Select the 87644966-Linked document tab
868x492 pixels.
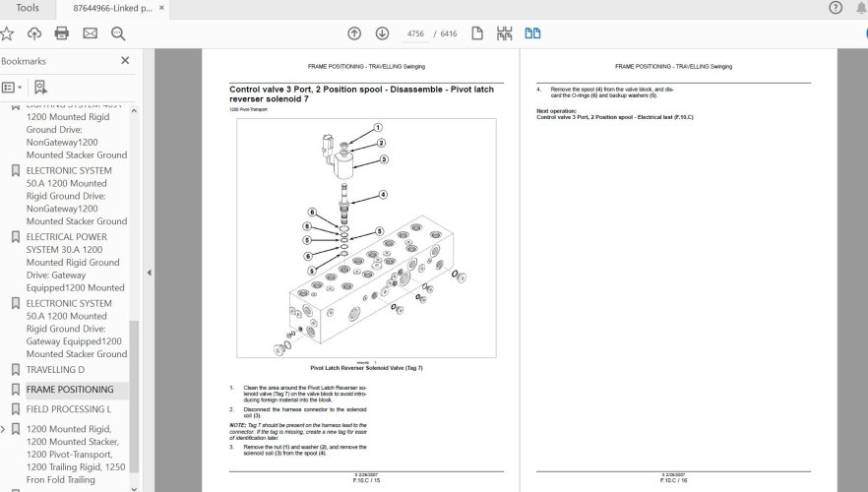[112, 8]
